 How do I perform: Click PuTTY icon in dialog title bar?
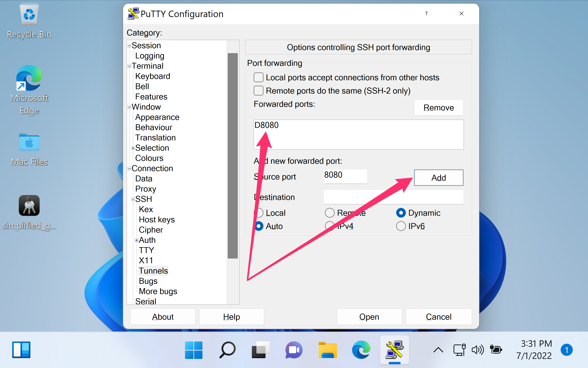pos(133,14)
